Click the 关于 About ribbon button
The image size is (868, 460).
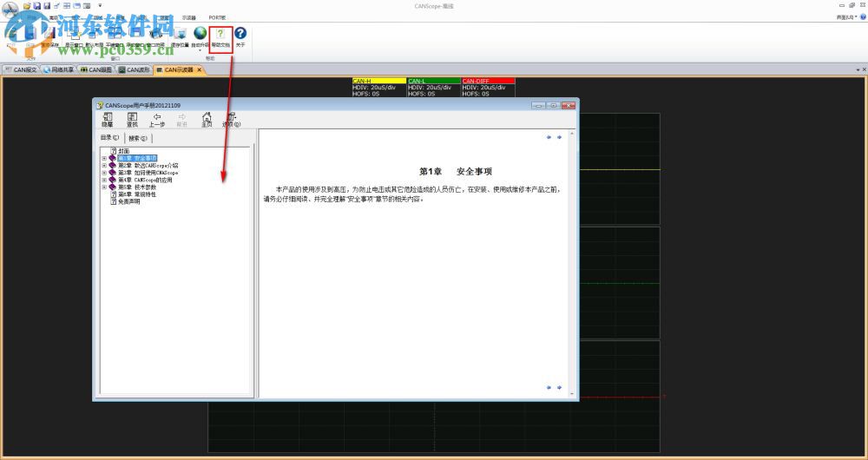tap(240, 37)
